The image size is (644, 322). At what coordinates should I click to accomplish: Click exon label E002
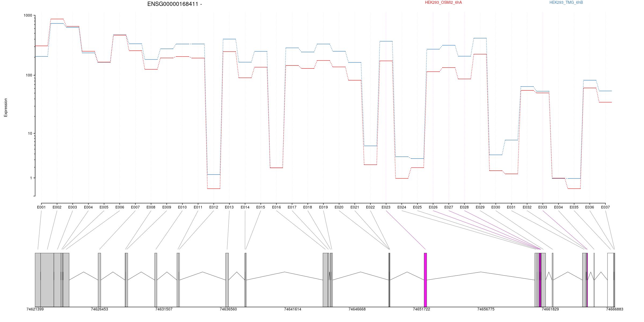tap(57, 207)
